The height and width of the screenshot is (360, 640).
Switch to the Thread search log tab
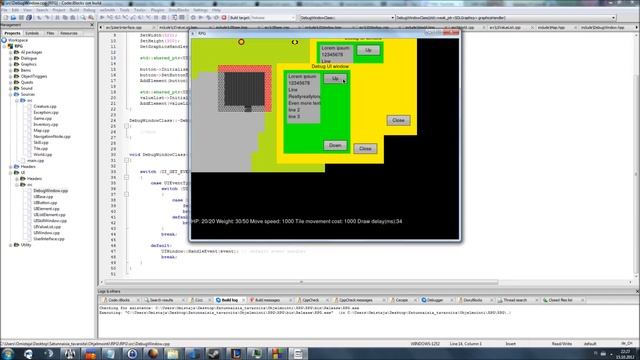click(515, 300)
